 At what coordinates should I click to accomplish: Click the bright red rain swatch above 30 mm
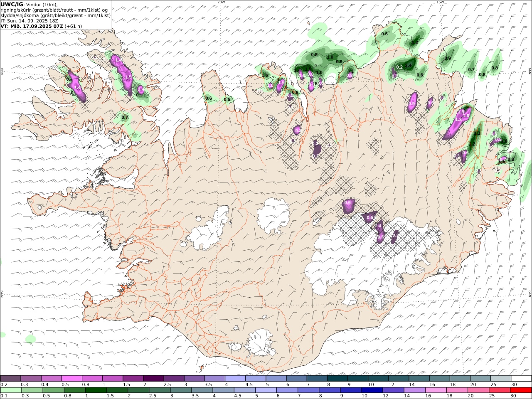click(x=520, y=390)
